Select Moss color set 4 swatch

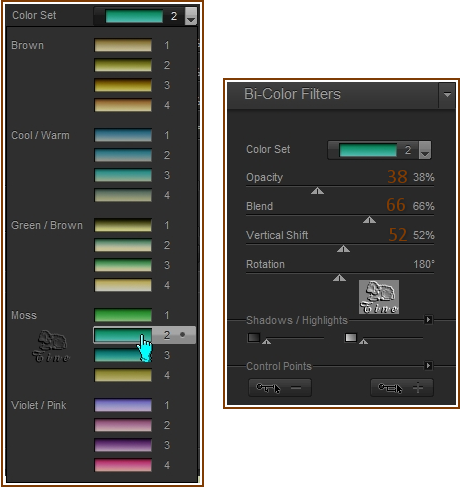tap(123, 375)
